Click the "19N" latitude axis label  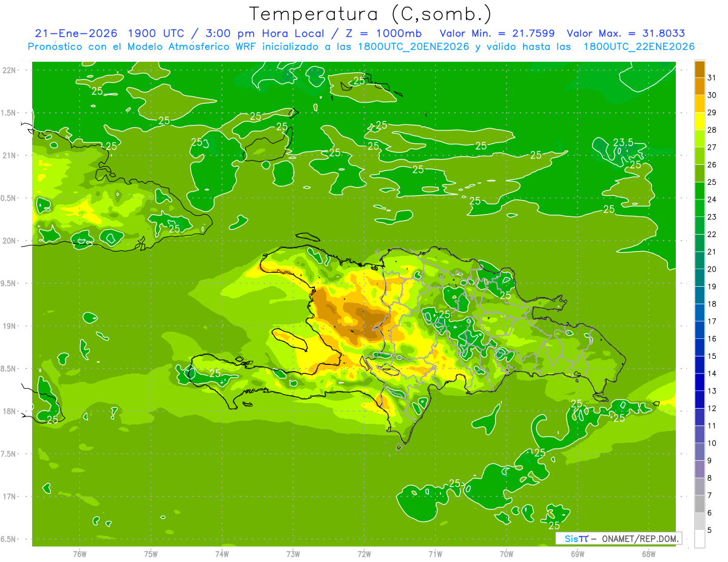click(8, 326)
